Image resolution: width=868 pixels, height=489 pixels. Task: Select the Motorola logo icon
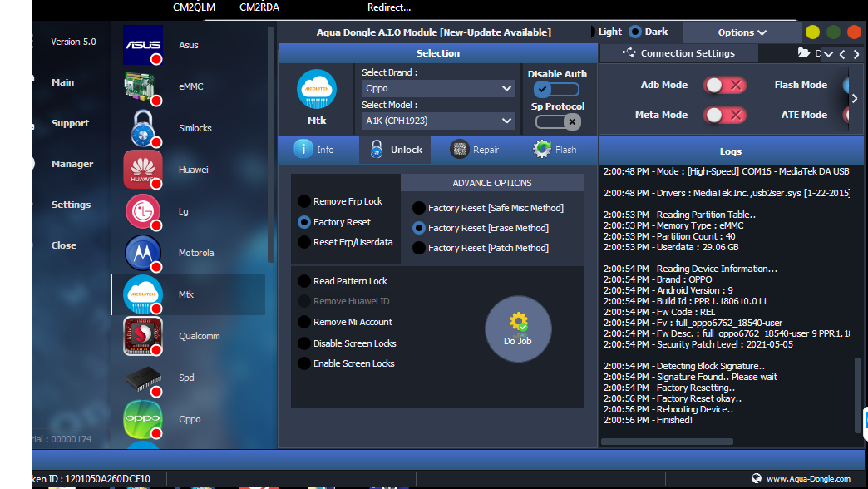(143, 253)
